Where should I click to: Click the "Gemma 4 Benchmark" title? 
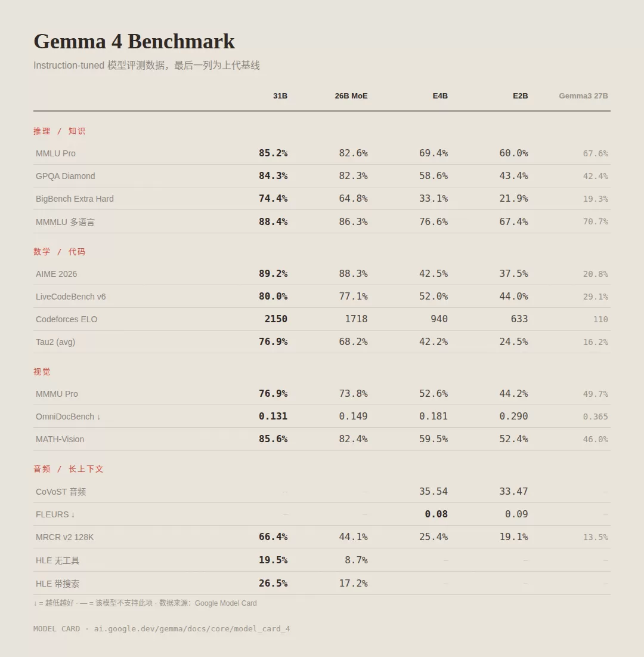134,42
